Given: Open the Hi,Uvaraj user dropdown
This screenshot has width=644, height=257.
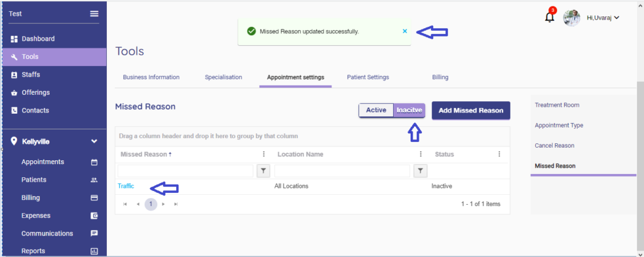Looking at the screenshot, I should (x=602, y=18).
